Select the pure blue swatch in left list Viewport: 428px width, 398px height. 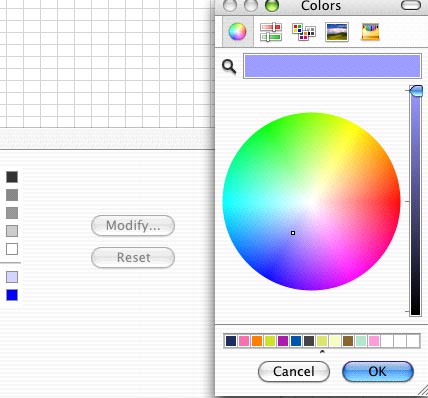click(12, 295)
